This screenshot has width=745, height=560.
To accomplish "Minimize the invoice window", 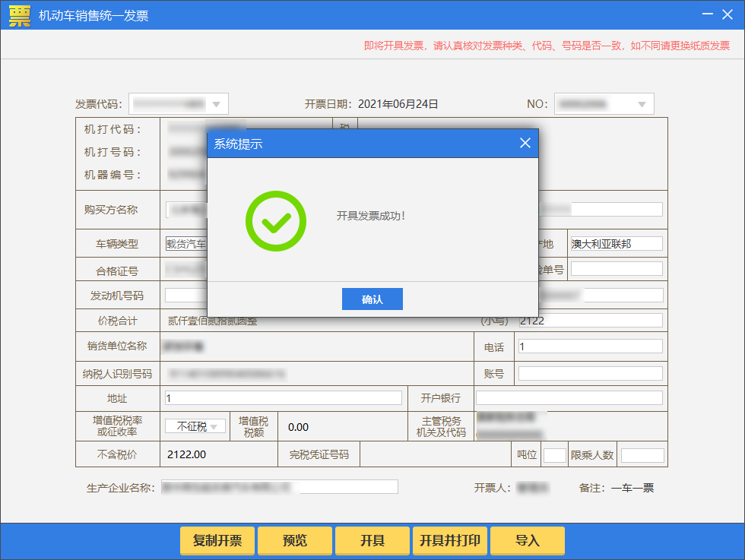I will point(707,15).
